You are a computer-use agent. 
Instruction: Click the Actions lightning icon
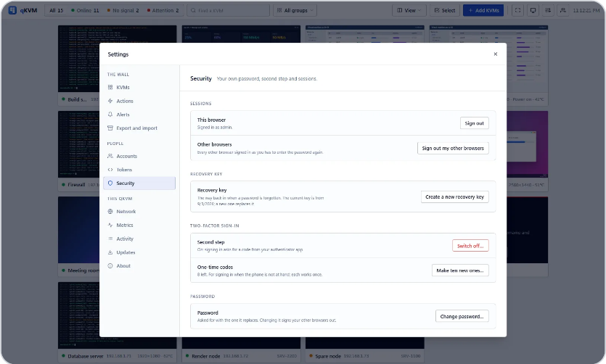pyautogui.click(x=110, y=101)
